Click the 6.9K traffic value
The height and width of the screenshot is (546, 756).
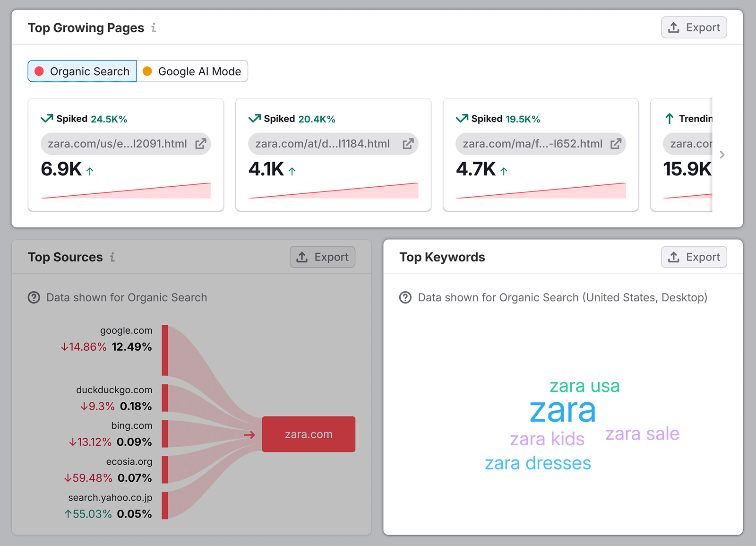click(61, 169)
